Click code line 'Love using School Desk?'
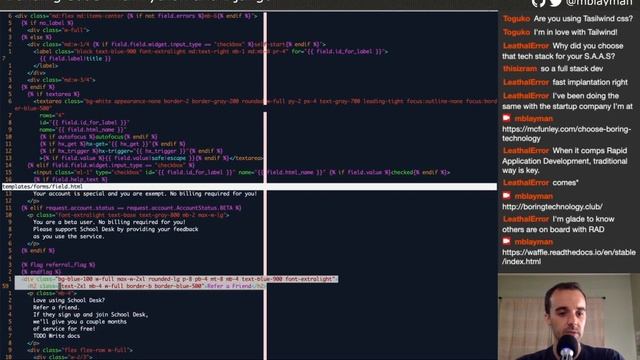 [x=69, y=300]
